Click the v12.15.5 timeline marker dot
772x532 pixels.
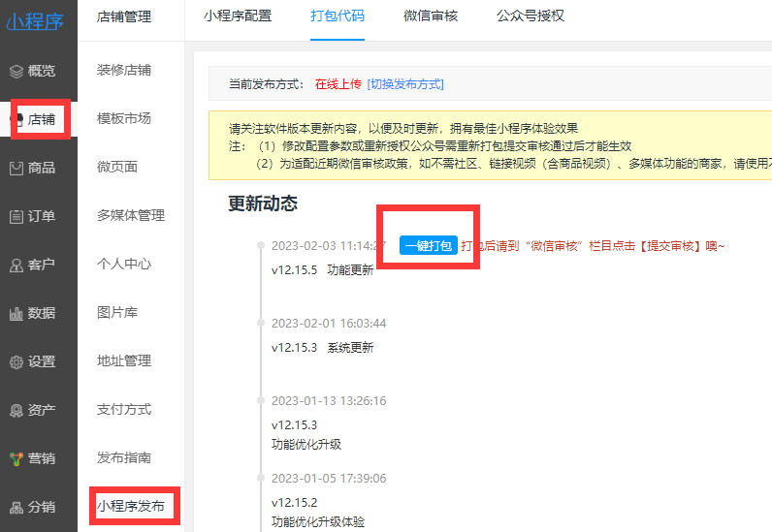260,245
